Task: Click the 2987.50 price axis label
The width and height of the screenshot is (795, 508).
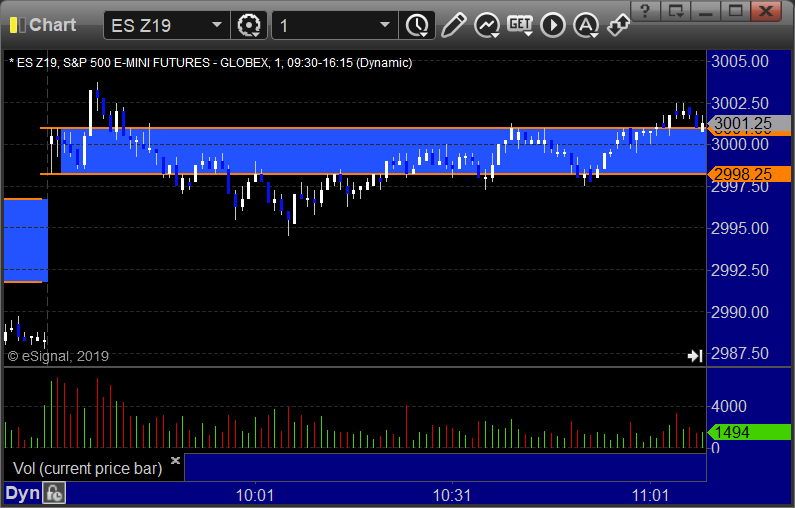Action: tap(740, 353)
